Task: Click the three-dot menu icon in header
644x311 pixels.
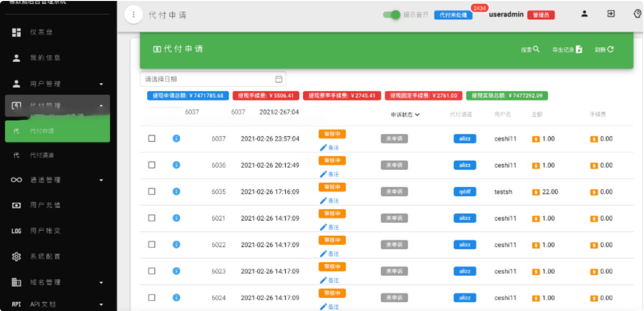Action: 133,15
